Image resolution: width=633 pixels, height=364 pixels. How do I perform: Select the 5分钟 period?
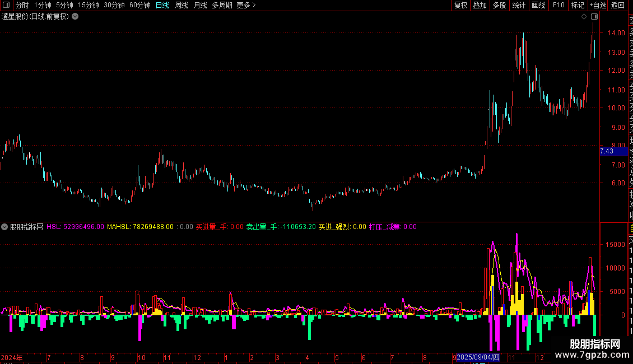point(64,5)
